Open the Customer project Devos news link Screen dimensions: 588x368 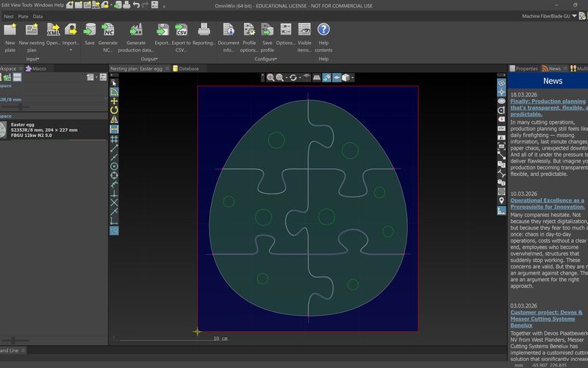coord(546,319)
